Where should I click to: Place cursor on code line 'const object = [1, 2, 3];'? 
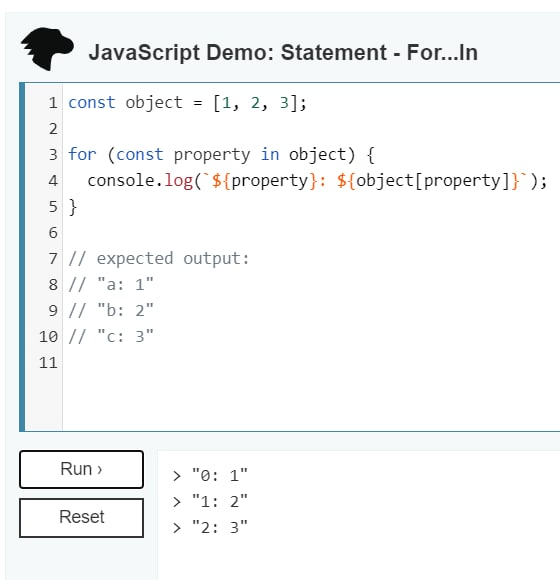[188, 103]
